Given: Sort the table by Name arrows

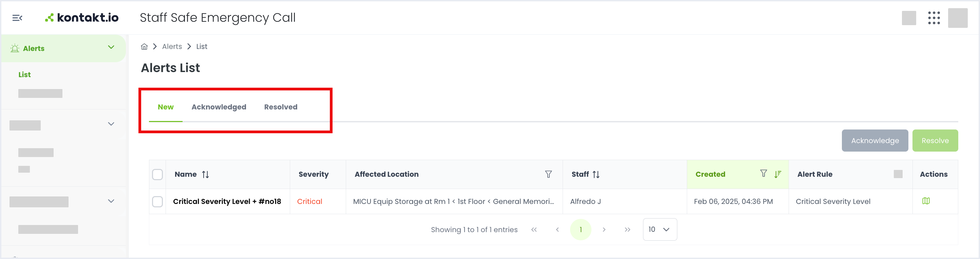Looking at the screenshot, I should (x=205, y=174).
